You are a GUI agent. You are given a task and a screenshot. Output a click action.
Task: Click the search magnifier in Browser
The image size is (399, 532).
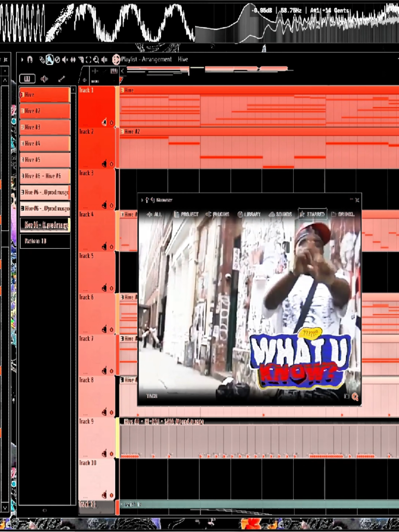pos(355,396)
